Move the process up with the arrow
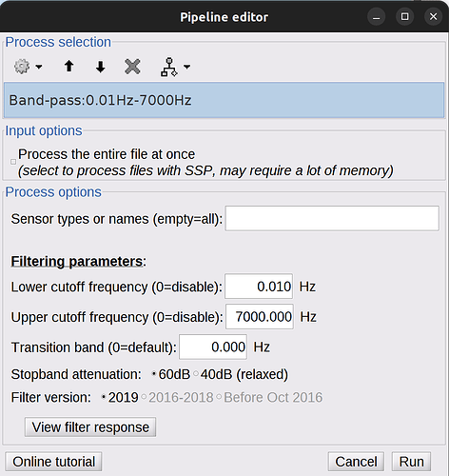Viewport: 449px width, 476px height. [x=68, y=67]
